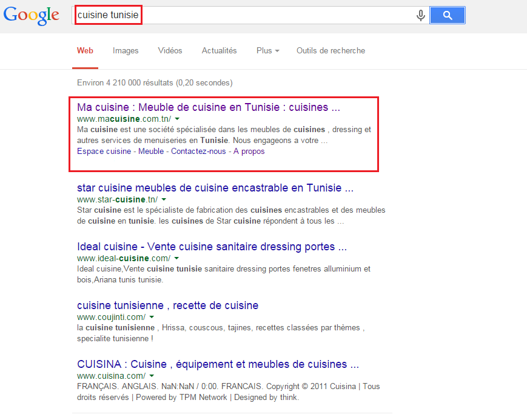
Task: Expand arrow next to www.star-cuisine.tn
Action: pos(164,199)
